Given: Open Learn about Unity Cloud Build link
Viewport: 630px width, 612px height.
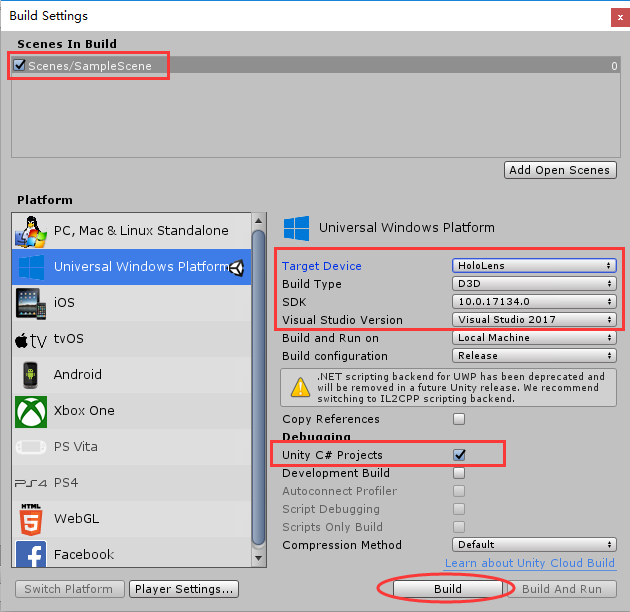Looking at the screenshot, I should [x=530, y=563].
